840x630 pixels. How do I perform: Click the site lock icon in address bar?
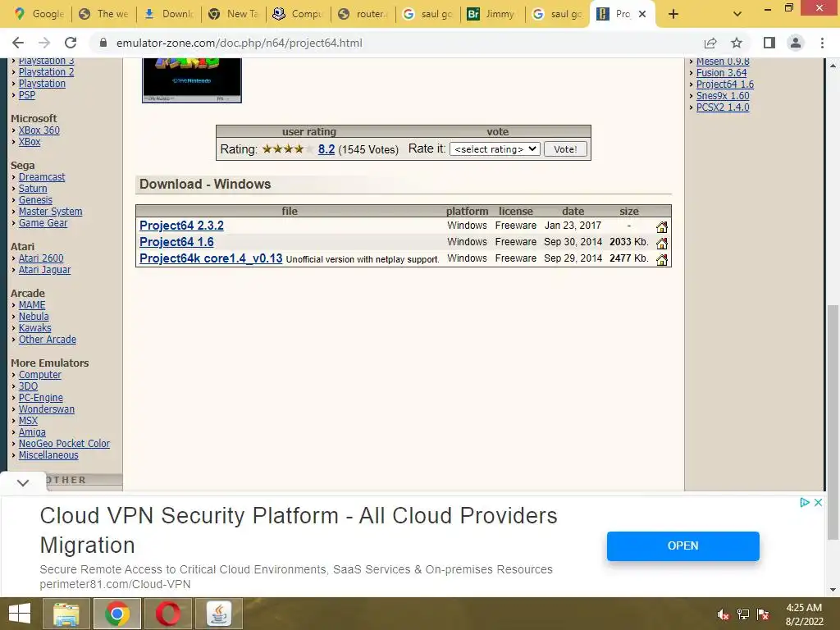point(103,43)
